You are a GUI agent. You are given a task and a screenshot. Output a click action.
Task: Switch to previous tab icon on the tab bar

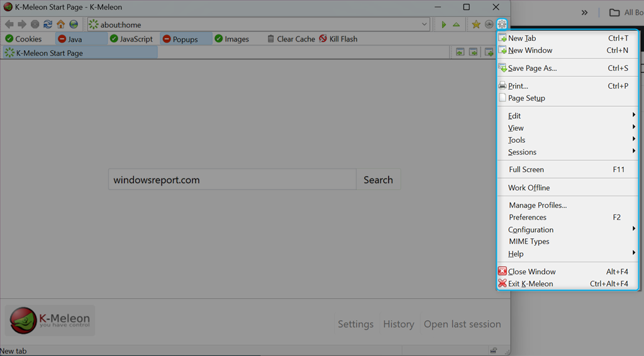pyautogui.click(x=460, y=52)
